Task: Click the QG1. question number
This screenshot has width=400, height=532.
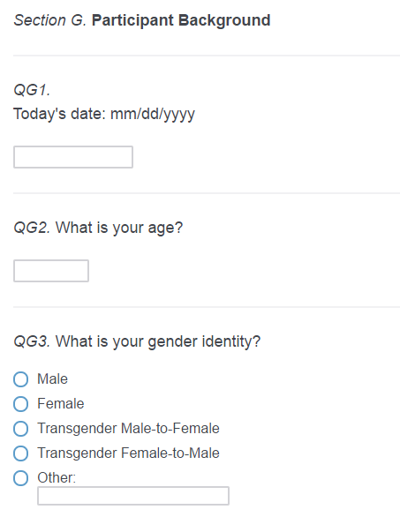Action: [32, 90]
